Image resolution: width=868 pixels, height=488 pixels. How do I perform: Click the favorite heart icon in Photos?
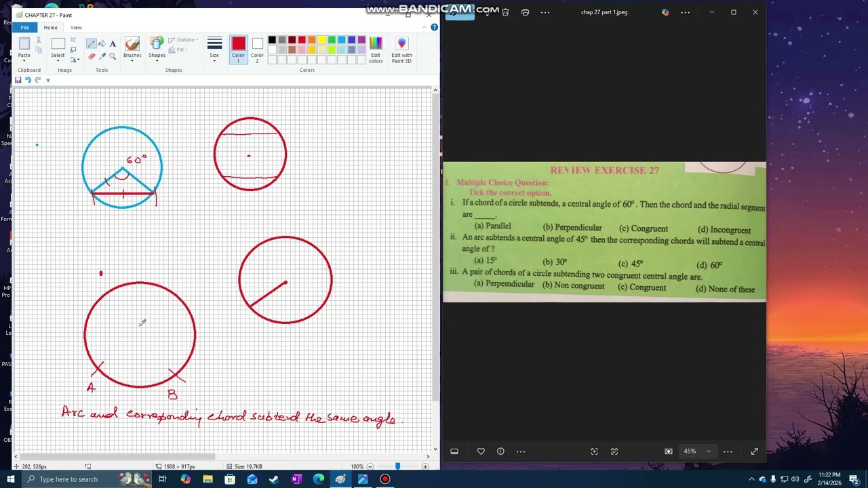click(481, 451)
